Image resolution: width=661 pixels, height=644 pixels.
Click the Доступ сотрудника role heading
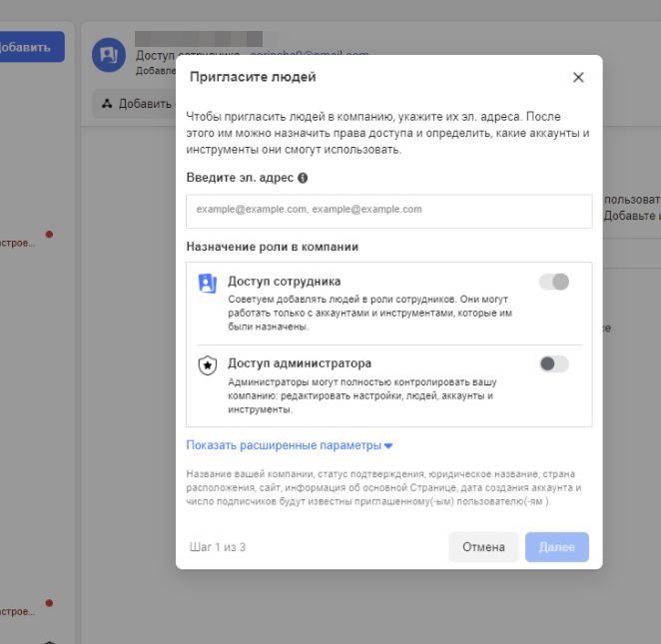click(285, 282)
